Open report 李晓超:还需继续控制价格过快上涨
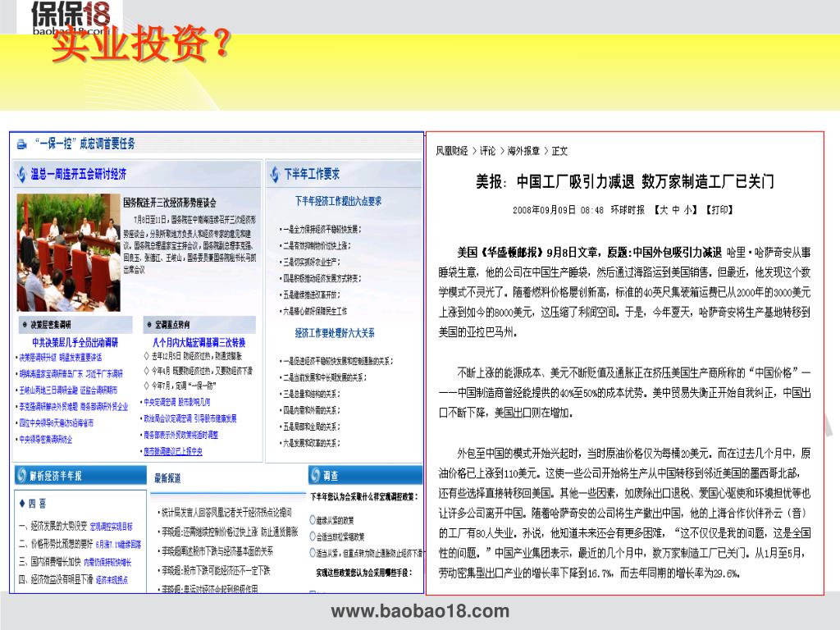The width and height of the screenshot is (840, 630). 230,532
